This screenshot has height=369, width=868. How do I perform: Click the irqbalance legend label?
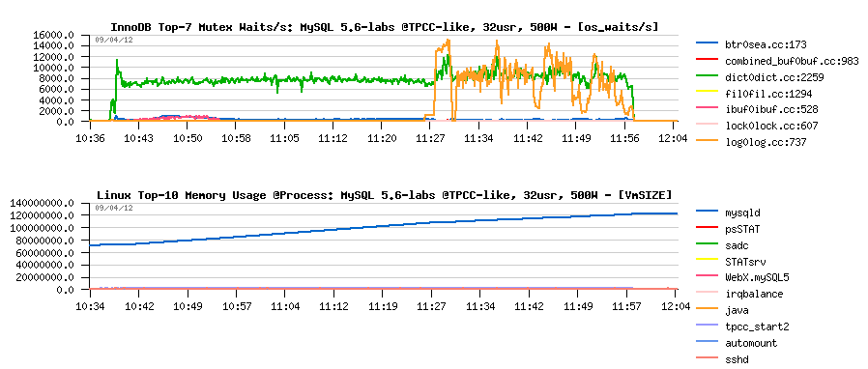[753, 294]
